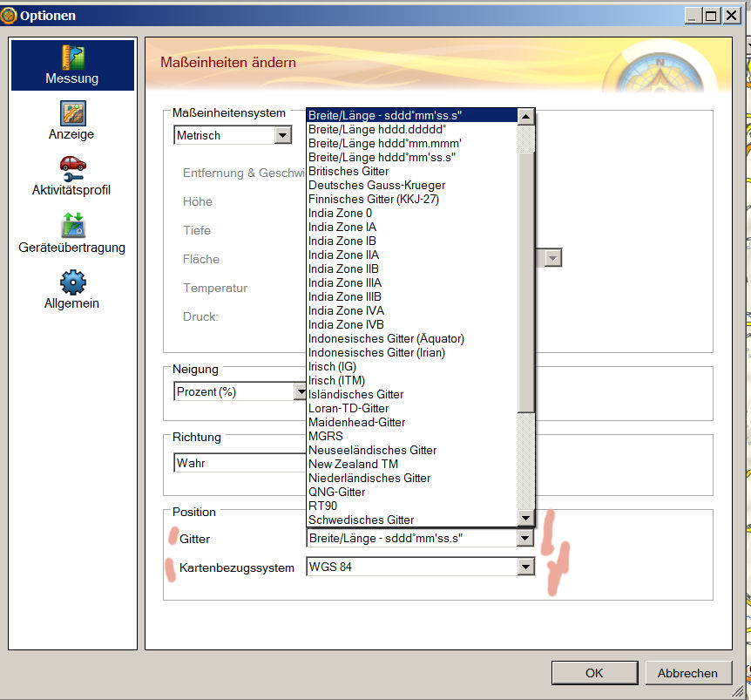Maximize the Optionen window
This screenshot has height=700, width=751.
[x=711, y=16]
